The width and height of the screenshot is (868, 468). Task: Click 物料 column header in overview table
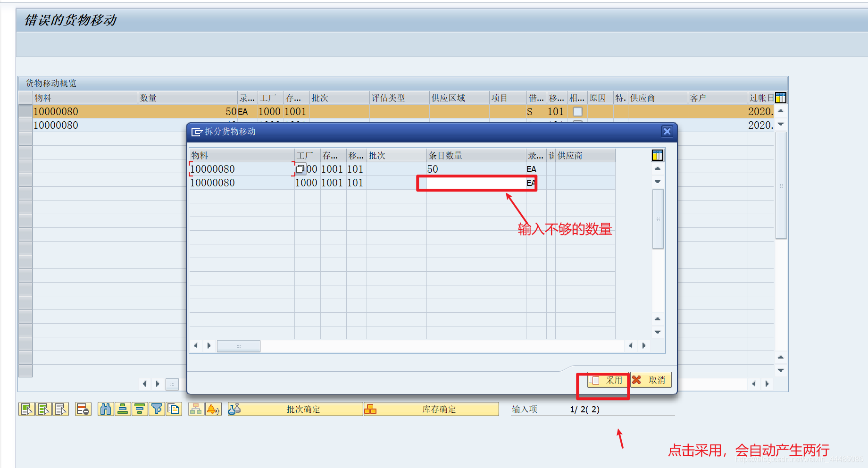point(85,98)
